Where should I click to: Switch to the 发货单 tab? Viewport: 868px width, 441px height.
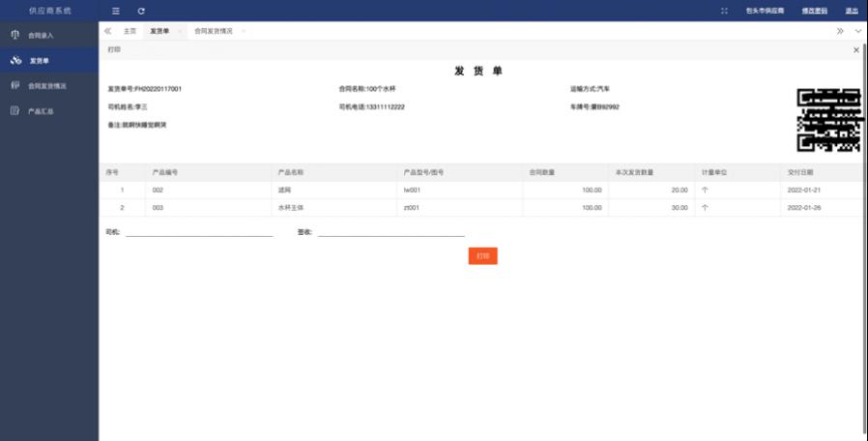click(159, 31)
